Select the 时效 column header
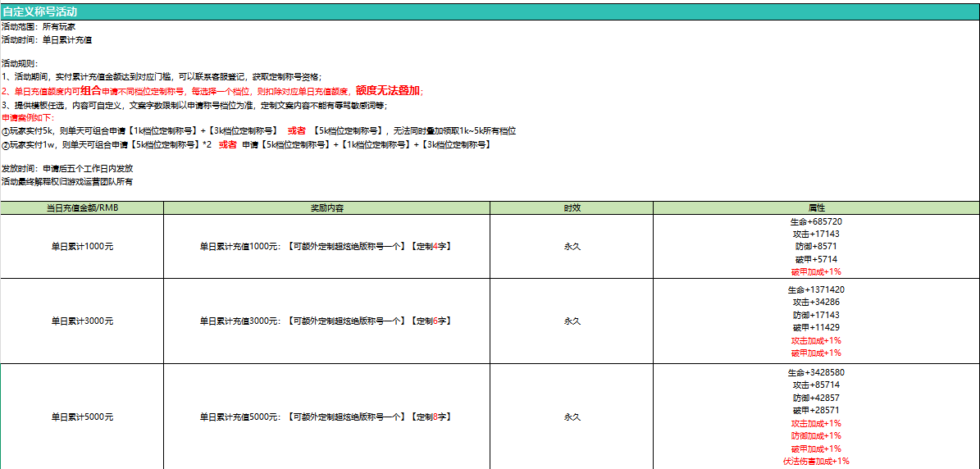 [x=572, y=208]
